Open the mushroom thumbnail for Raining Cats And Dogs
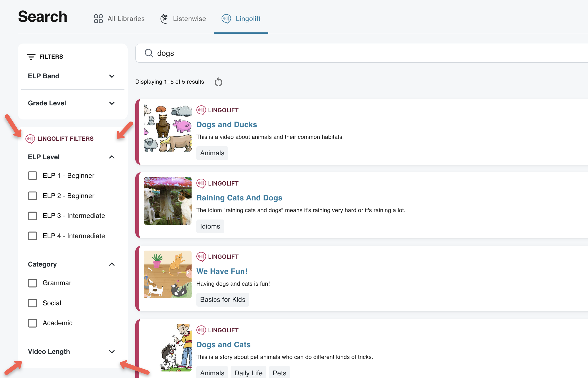 coord(168,201)
